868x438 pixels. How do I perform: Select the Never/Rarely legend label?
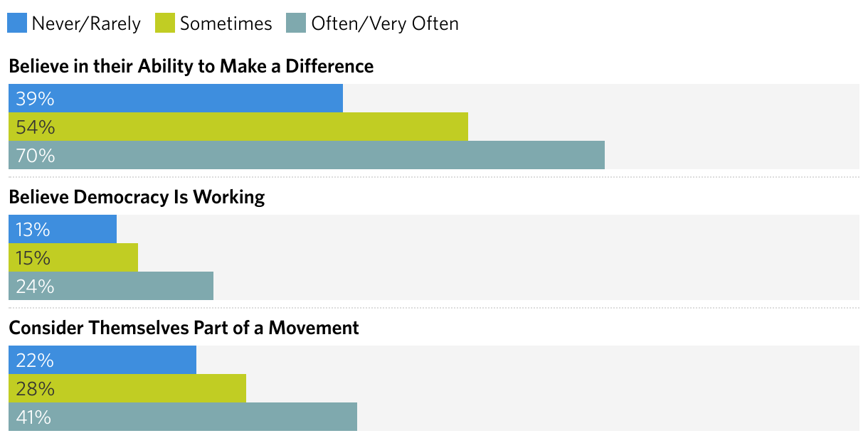pos(86,23)
